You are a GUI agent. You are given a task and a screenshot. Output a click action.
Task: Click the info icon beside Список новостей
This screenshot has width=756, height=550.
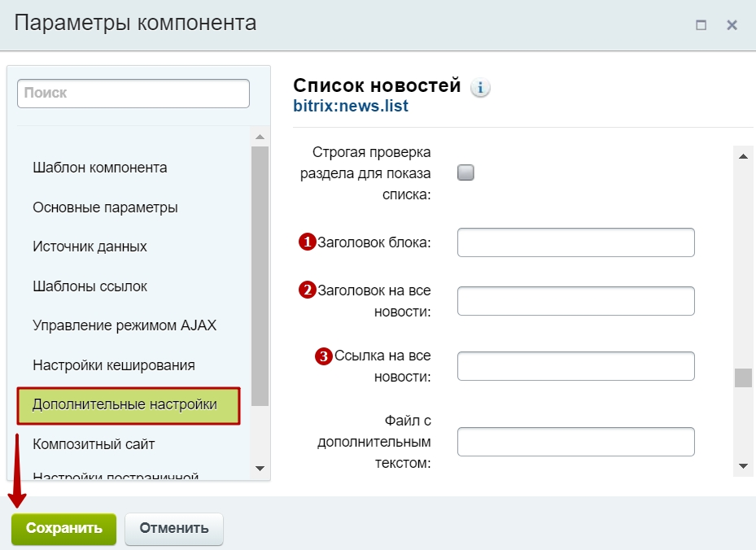[480, 88]
